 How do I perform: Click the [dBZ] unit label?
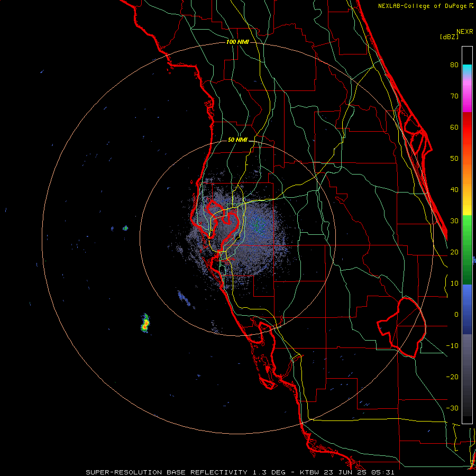point(449,37)
